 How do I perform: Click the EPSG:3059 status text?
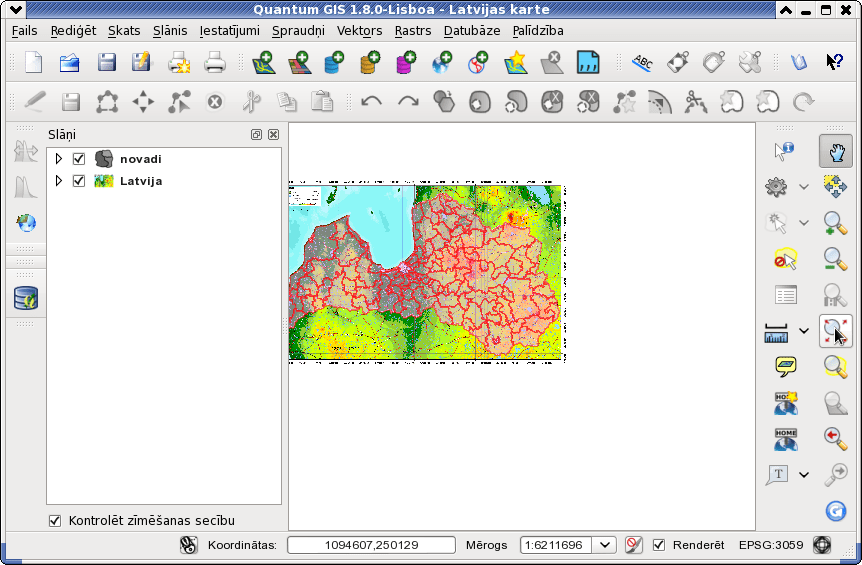771,545
